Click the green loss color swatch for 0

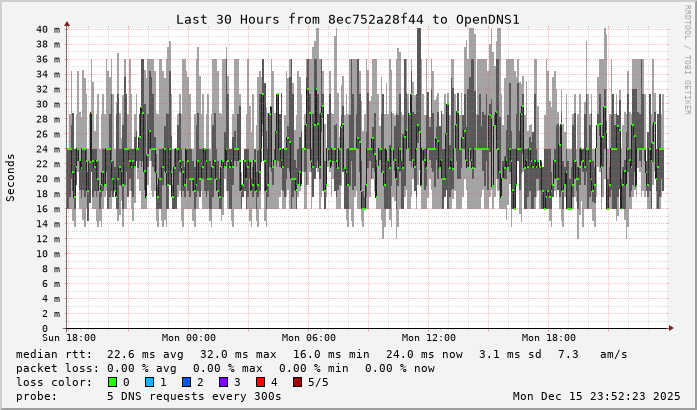pyautogui.click(x=112, y=382)
